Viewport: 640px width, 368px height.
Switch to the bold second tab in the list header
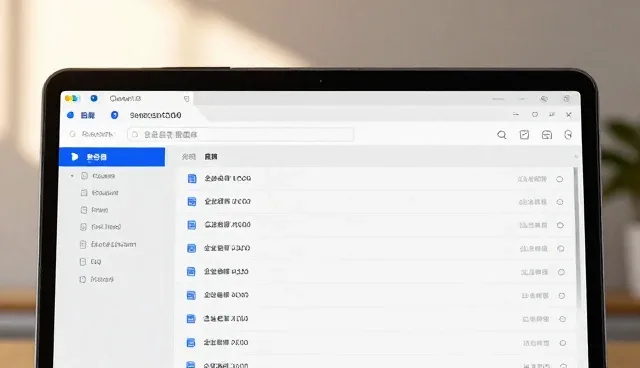211,157
